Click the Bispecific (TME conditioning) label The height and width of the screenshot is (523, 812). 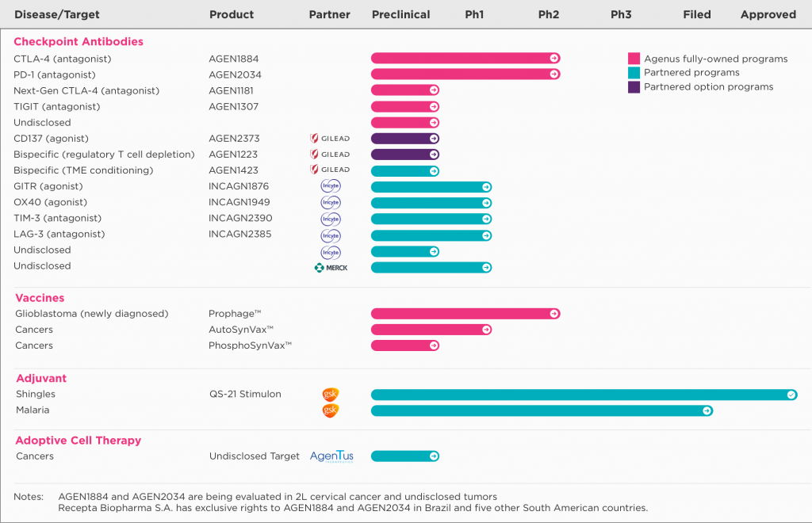point(83,170)
